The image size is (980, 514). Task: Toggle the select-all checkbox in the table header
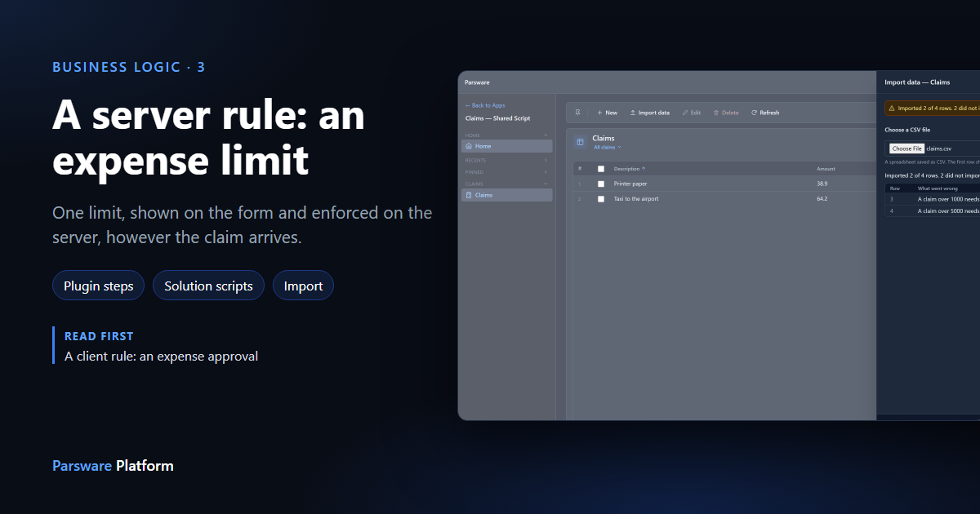[601, 169]
